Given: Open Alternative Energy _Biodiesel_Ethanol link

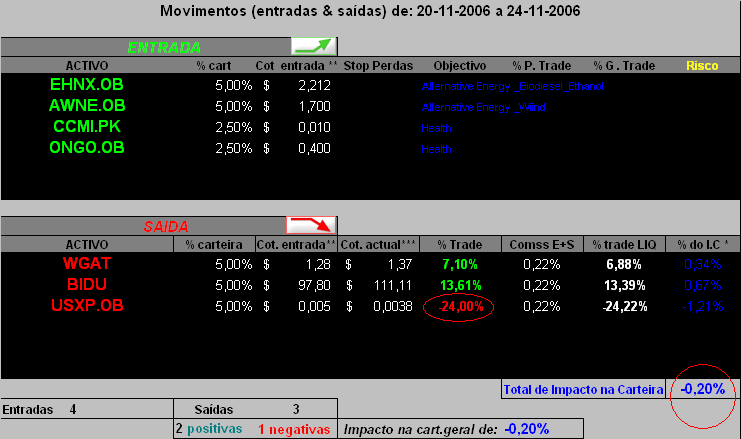Looking at the screenshot, I should 512,86.
